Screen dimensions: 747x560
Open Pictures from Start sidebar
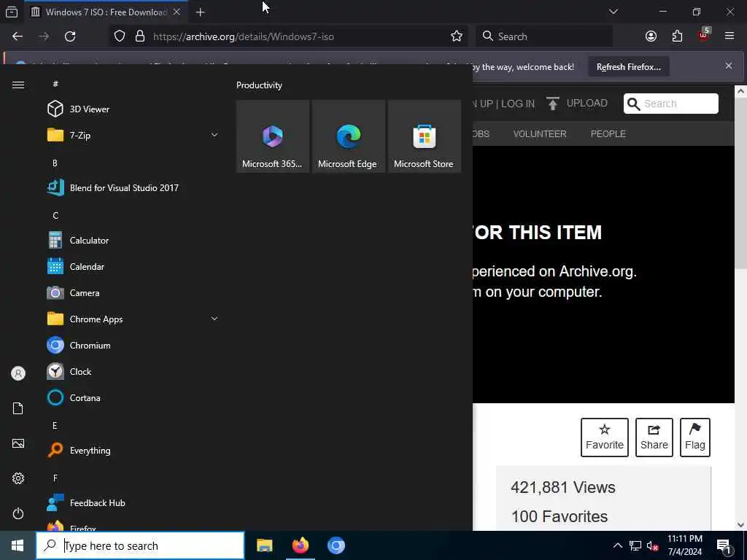(x=18, y=443)
